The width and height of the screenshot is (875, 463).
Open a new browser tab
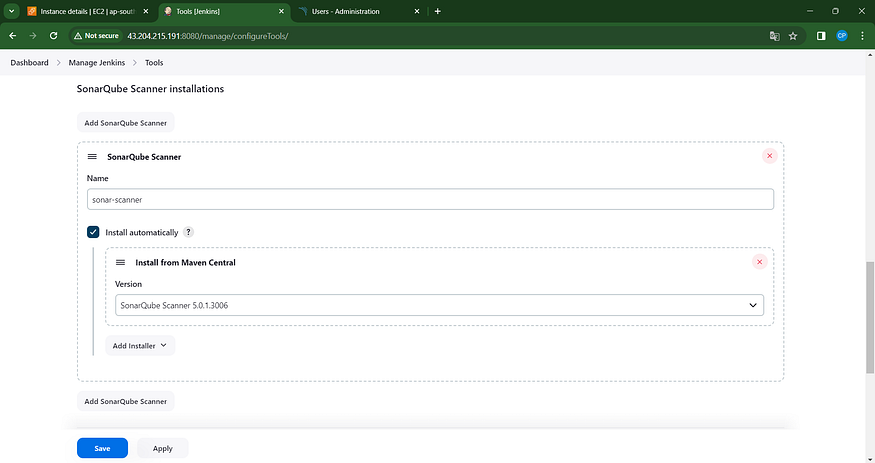(438, 11)
